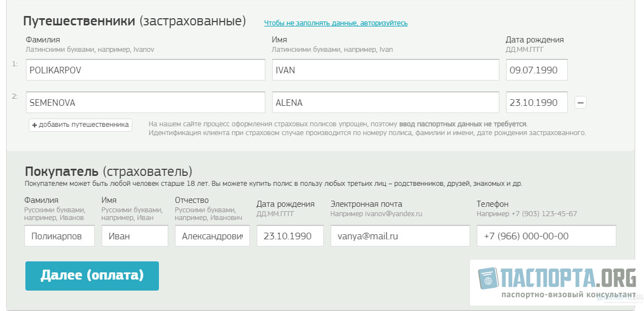Edit traveler 2 birth date field
The height and width of the screenshot is (311, 644).
click(537, 102)
